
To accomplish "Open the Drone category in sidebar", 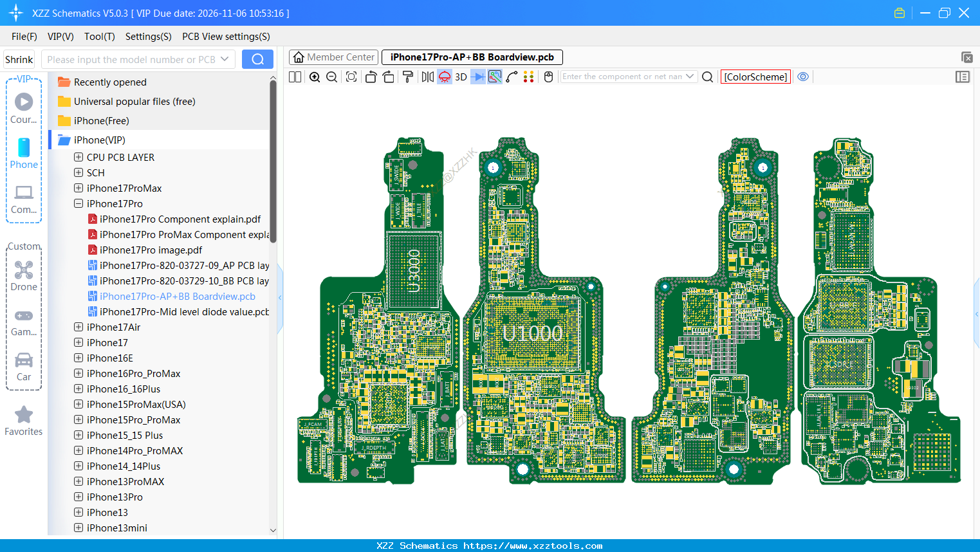I will [24, 276].
